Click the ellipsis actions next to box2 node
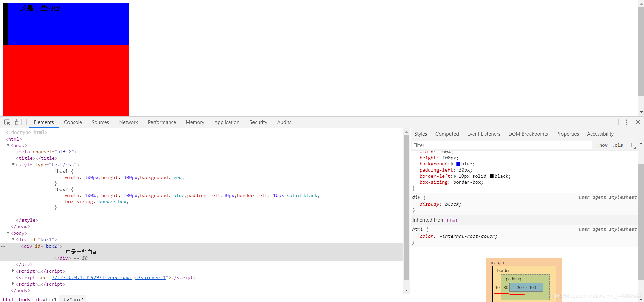Viewport: 644px width, 302px height. pyautogui.click(x=3, y=246)
